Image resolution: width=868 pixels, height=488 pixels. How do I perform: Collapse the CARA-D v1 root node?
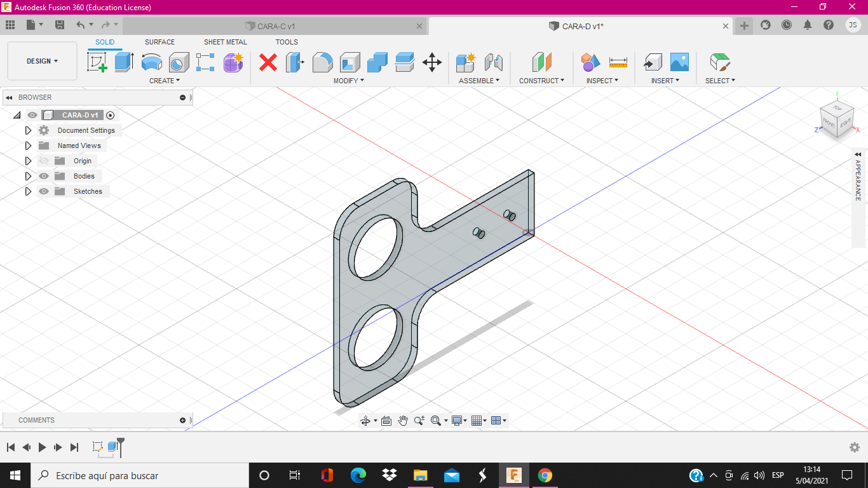pyautogui.click(x=17, y=115)
